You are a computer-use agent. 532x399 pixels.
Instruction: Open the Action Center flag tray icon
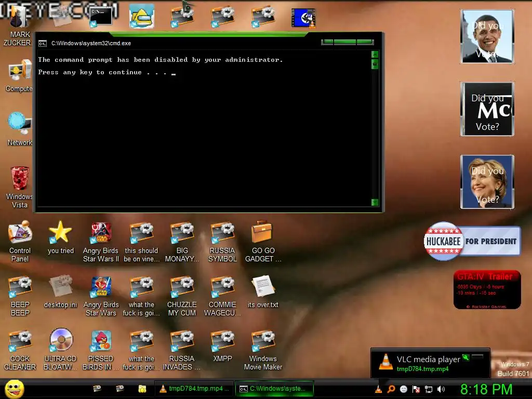coord(416,389)
